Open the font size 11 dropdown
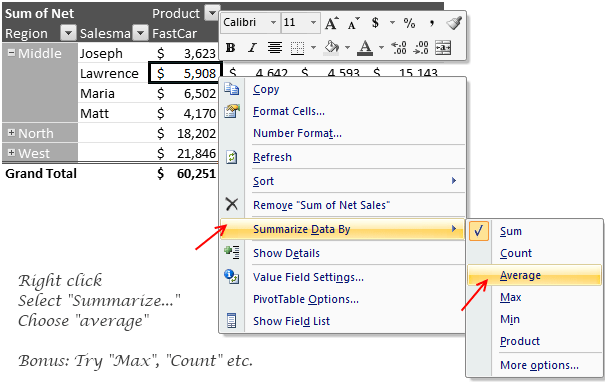 point(313,22)
